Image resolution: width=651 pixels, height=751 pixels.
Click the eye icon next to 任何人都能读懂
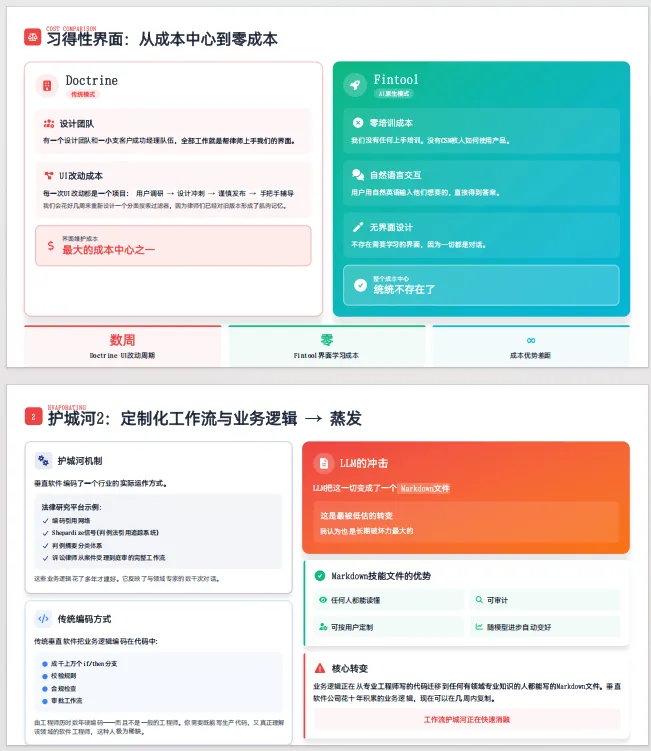(323, 600)
